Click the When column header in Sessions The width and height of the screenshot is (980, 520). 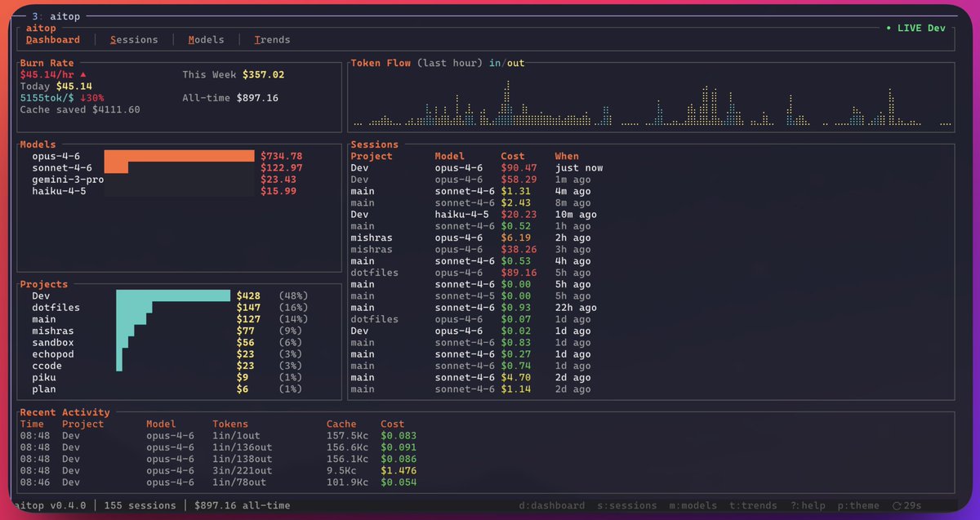567,156
